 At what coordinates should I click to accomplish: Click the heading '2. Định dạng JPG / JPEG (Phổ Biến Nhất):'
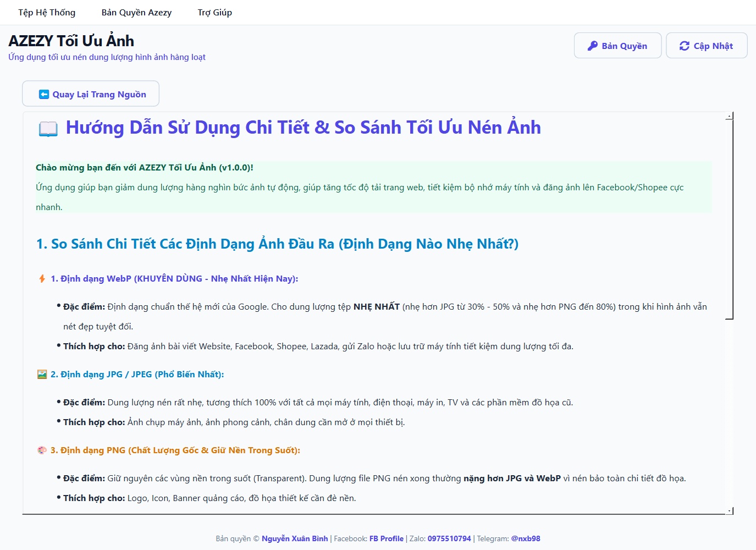(137, 374)
